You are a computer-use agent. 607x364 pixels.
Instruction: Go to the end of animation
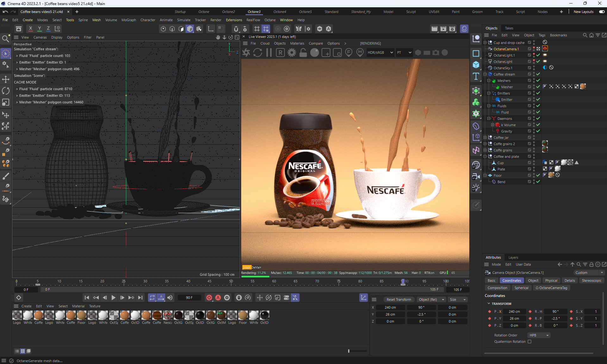click(140, 298)
